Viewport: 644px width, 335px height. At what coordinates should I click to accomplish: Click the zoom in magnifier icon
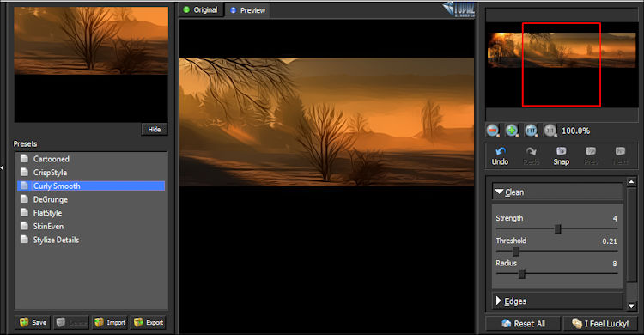512,131
